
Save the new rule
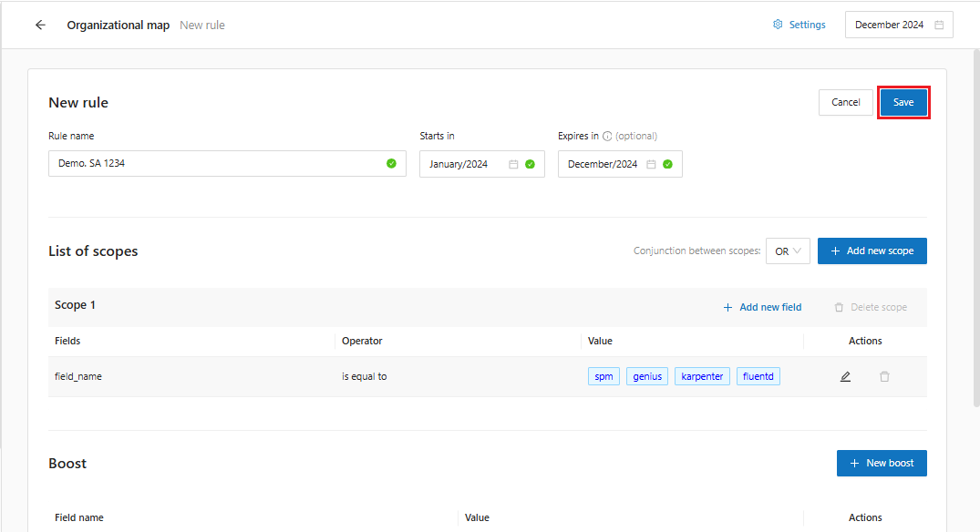[903, 103]
